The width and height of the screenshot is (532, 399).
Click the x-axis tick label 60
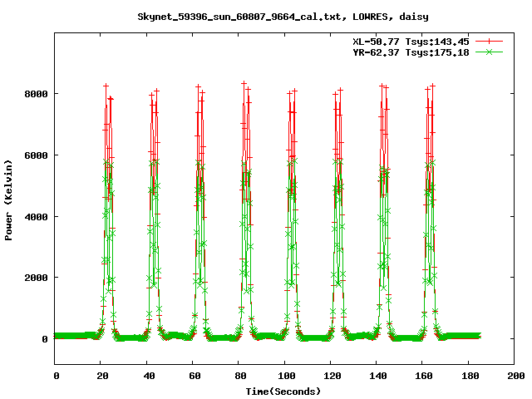click(195, 376)
